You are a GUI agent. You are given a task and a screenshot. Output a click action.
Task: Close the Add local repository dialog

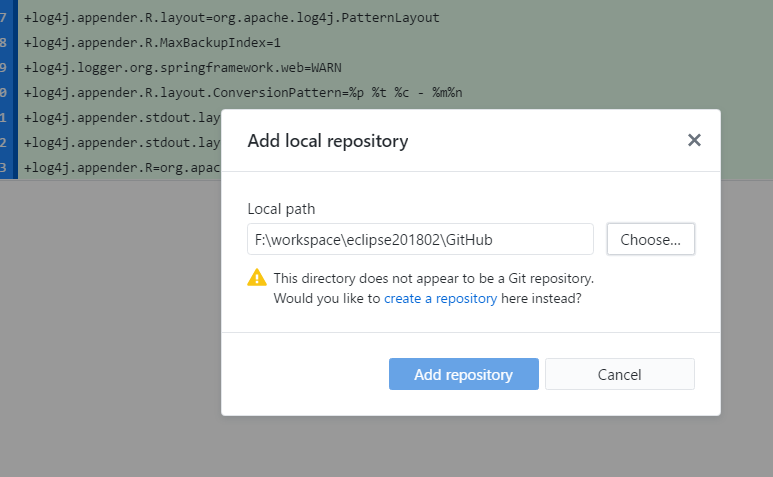point(694,140)
